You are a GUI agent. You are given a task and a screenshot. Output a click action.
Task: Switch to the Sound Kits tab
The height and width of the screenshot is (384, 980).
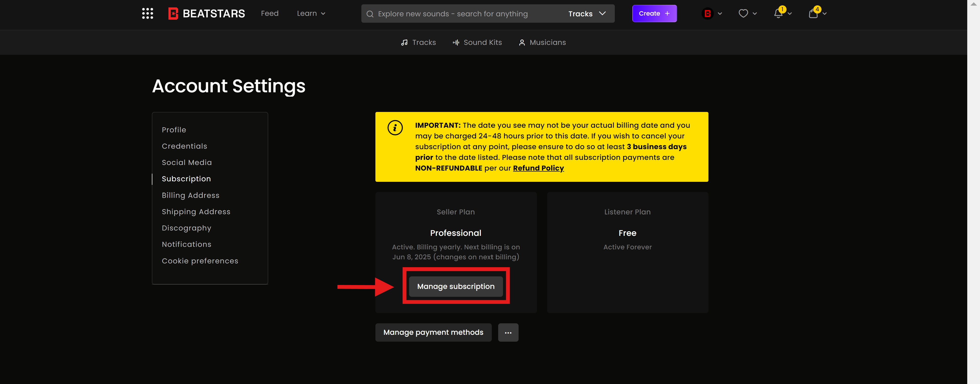click(x=477, y=43)
